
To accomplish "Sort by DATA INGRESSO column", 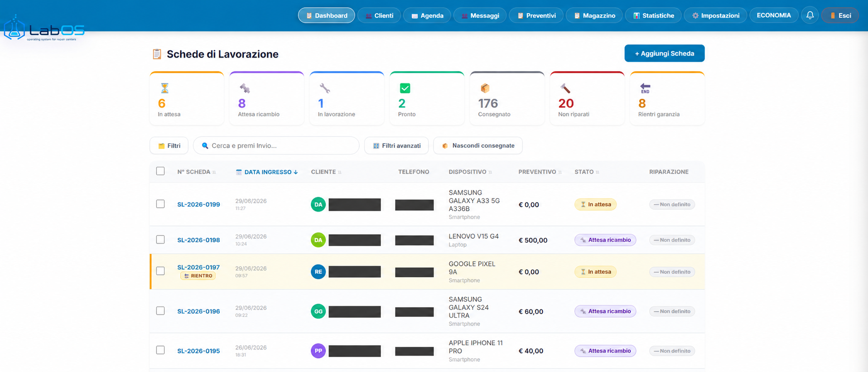I will pos(267,172).
